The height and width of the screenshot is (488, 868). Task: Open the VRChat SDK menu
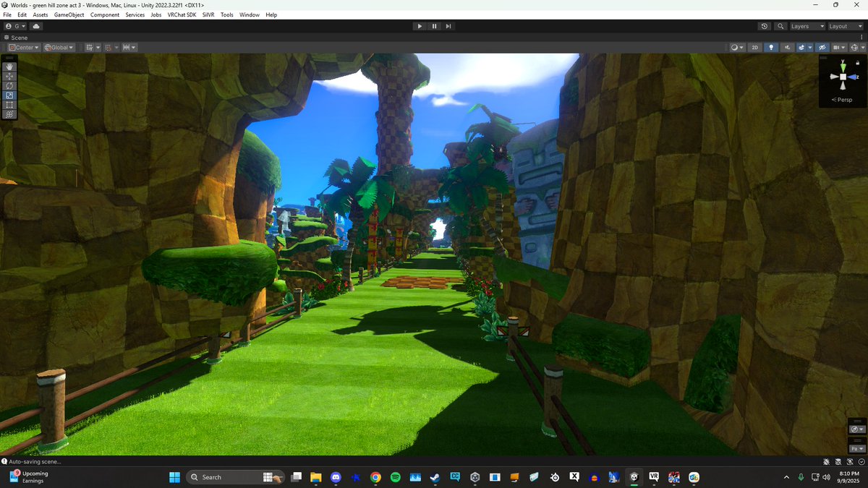coord(182,14)
